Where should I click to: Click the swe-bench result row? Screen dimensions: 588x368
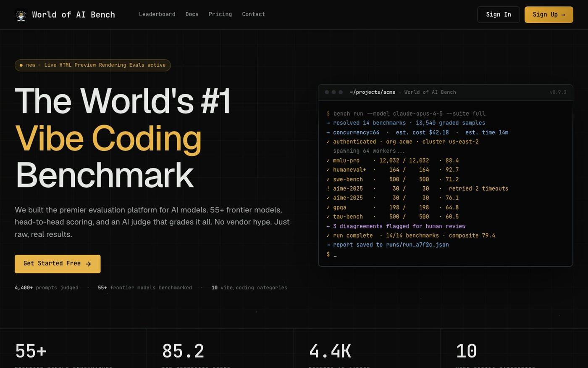tap(392, 180)
